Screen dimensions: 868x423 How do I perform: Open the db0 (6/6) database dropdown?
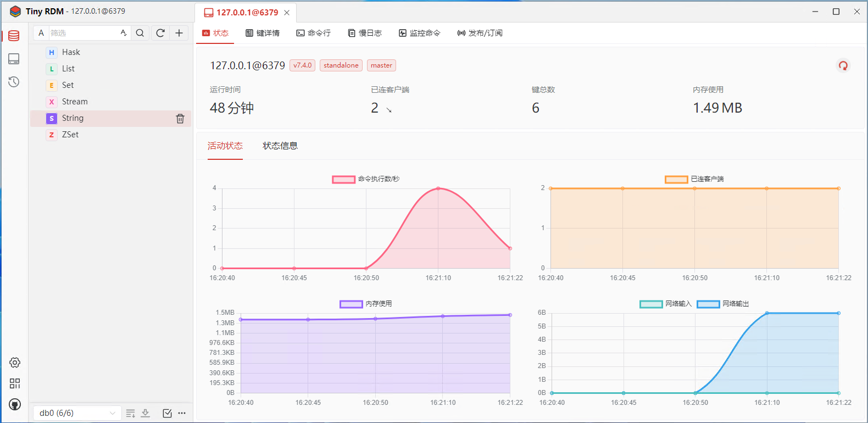point(77,413)
